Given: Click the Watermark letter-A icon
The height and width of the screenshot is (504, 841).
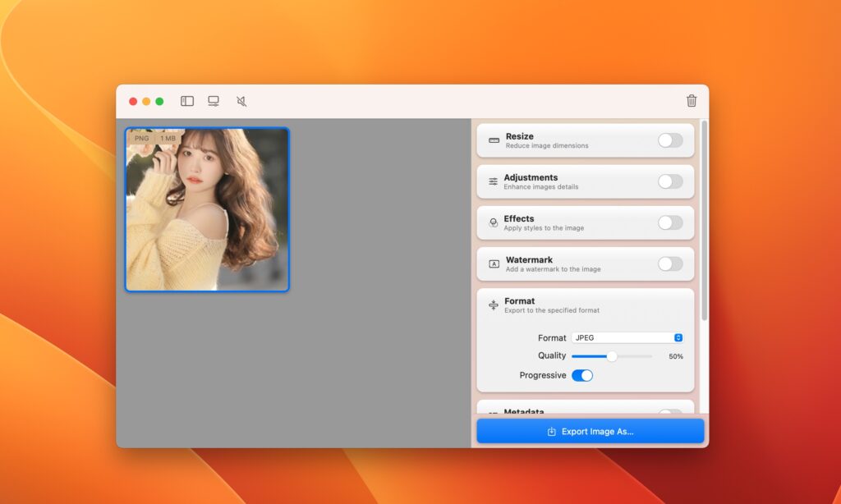Looking at the screenshot, I should click(493, 263).
